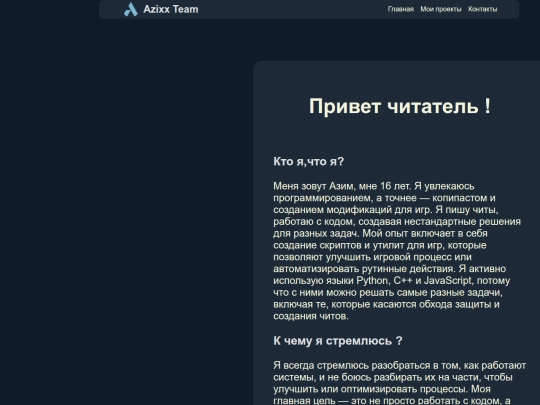Click the paragraph starting Меня зовут Азим
Viewport: 540px width, 405px height.
pyautogui.click(x=397, y=251)
